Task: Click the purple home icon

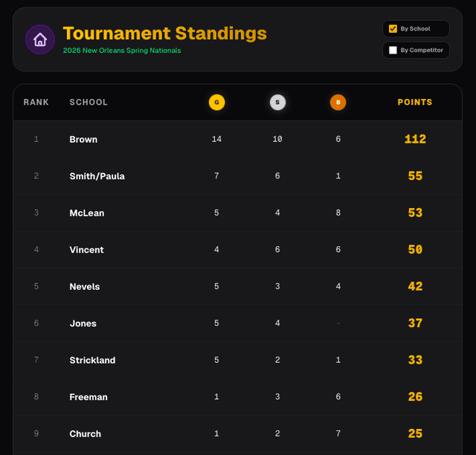Action: coord(40,39)
